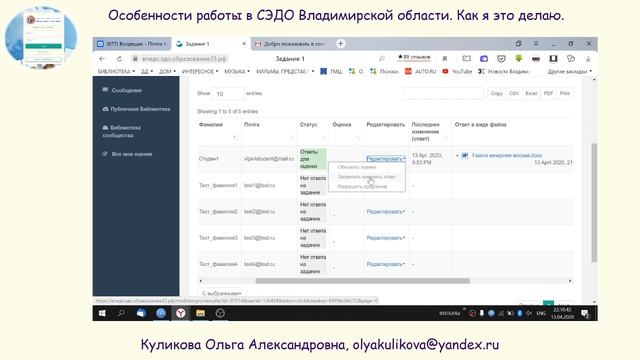Screen dimensions: 640x360
Task: Open the new tab plus button
Action: tap(341, 44)
